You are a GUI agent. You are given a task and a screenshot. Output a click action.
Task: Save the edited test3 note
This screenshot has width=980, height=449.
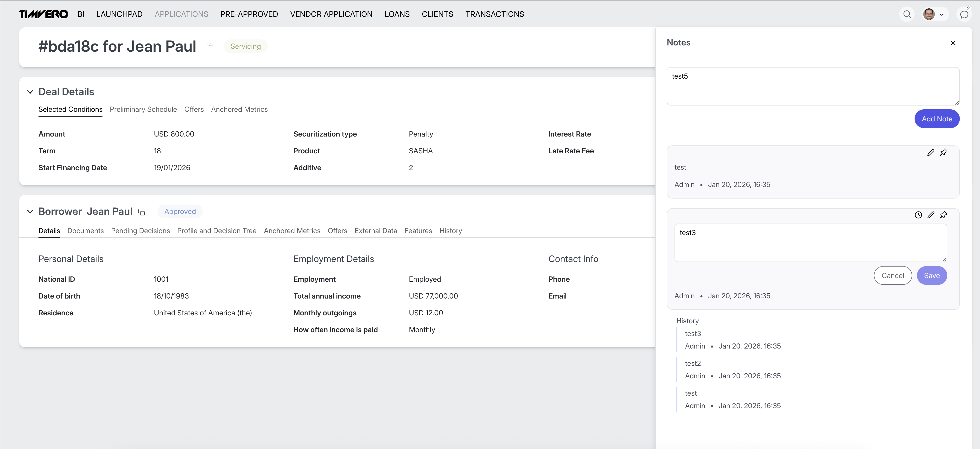tap(932, 276)
